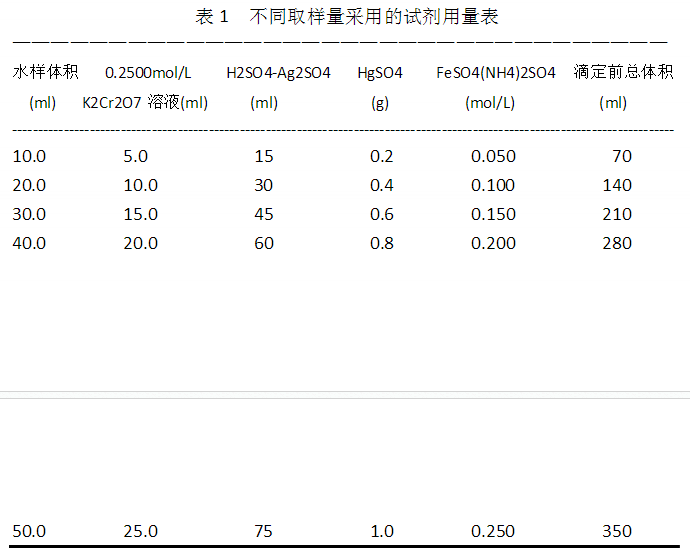Click the '280' total volume cell

(x=617, y=243)
